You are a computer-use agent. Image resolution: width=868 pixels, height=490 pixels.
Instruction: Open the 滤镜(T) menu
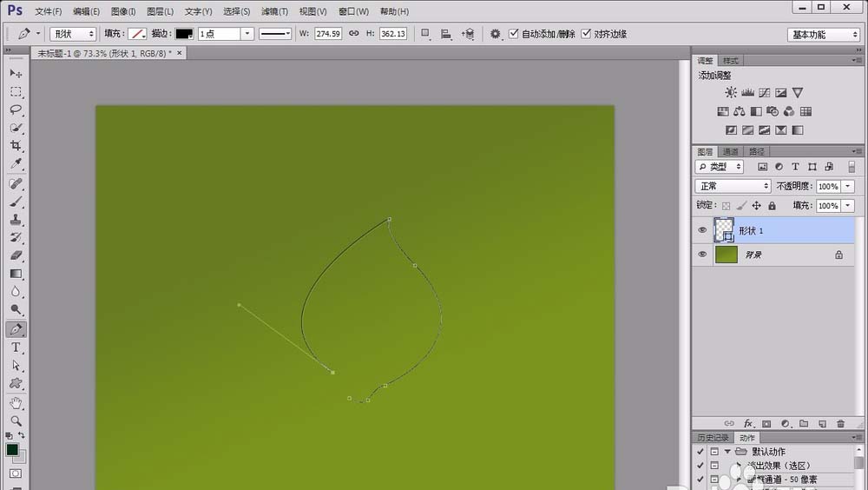274,11
